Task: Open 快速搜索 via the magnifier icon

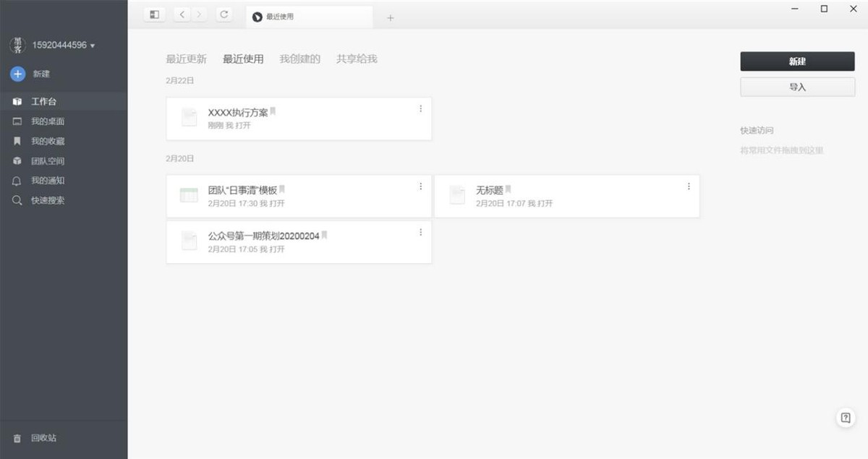Action: 19,200
